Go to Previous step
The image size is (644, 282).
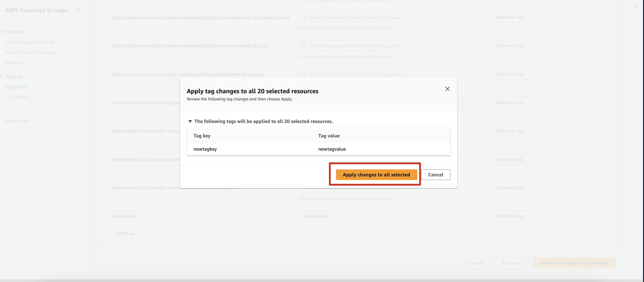(512, 263)
